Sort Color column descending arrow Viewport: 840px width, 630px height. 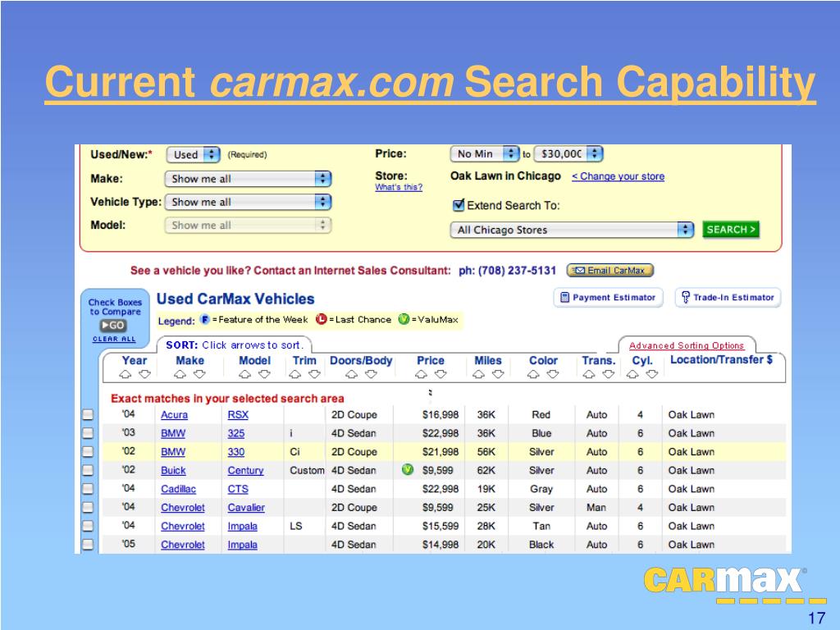pyautogui.click(x=553, y=374)
